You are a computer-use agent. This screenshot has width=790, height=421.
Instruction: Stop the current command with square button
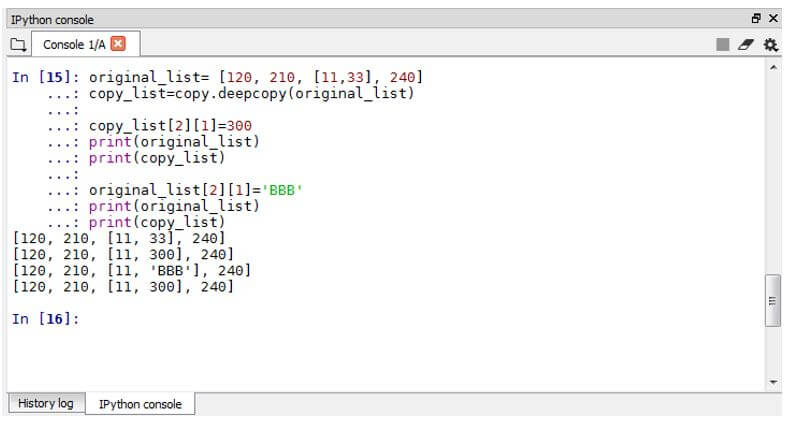(x=722, y=44)
